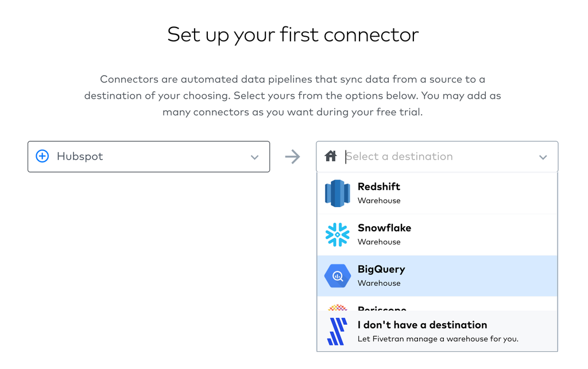Choose the Snowflake option name
The height and width of the screenshot is (369, 588).
tap(384, 228)
